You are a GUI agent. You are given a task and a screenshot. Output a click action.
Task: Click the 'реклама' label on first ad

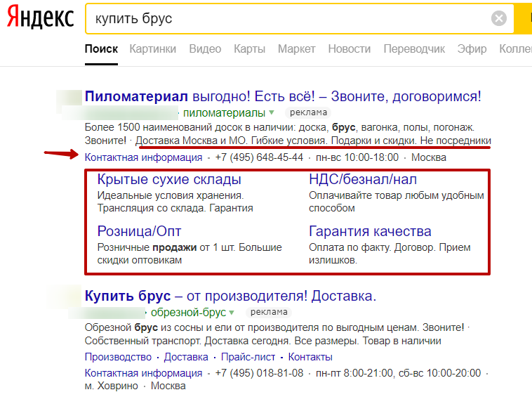(x=308, y=112)
